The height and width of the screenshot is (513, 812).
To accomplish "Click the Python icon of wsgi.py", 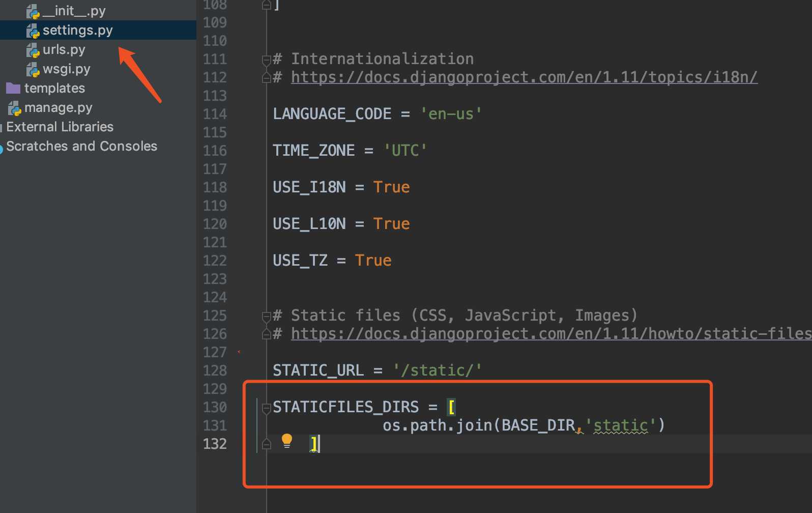I will tap(33, 69).
